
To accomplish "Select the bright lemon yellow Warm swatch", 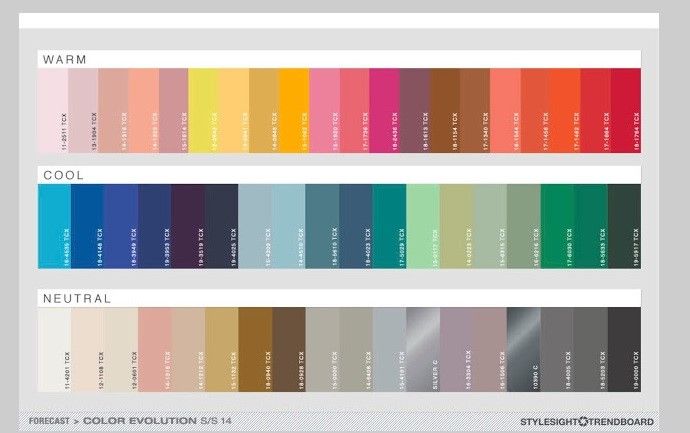I will coord(203,110).
